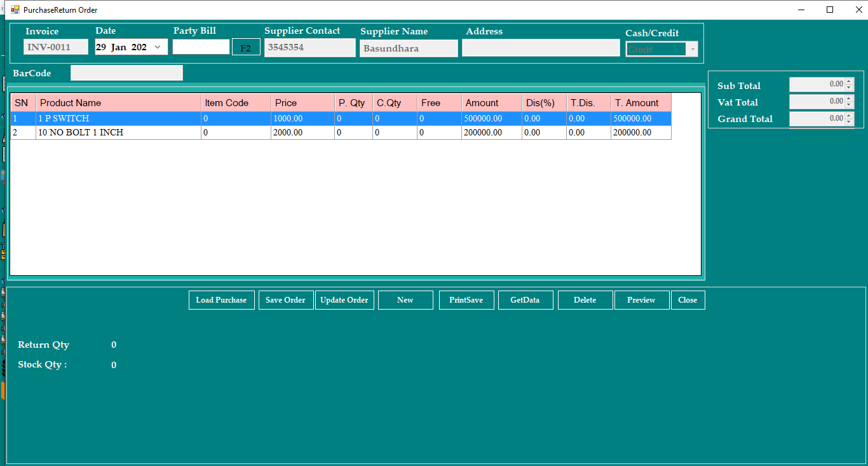This screenshot has height=466, width=868.
Task: Click the Load Purchase button
Action: pos(221,299)
